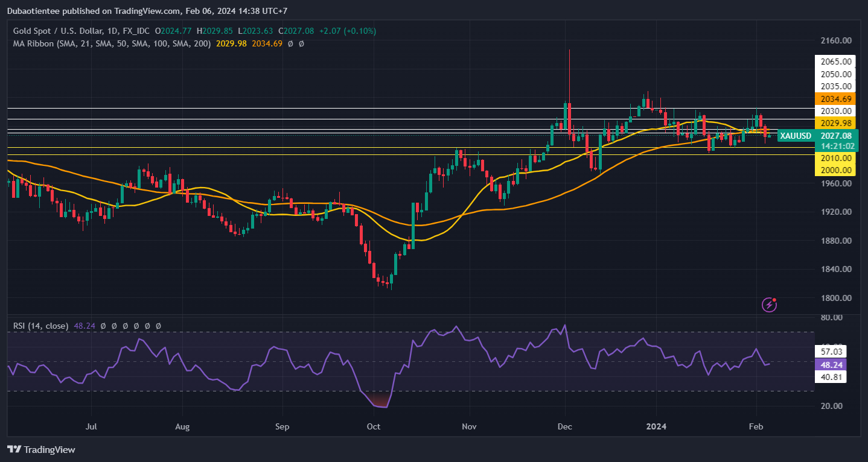
Task: Select the MA Ribbon indicator legend name
Action: [x=112, y=43]
